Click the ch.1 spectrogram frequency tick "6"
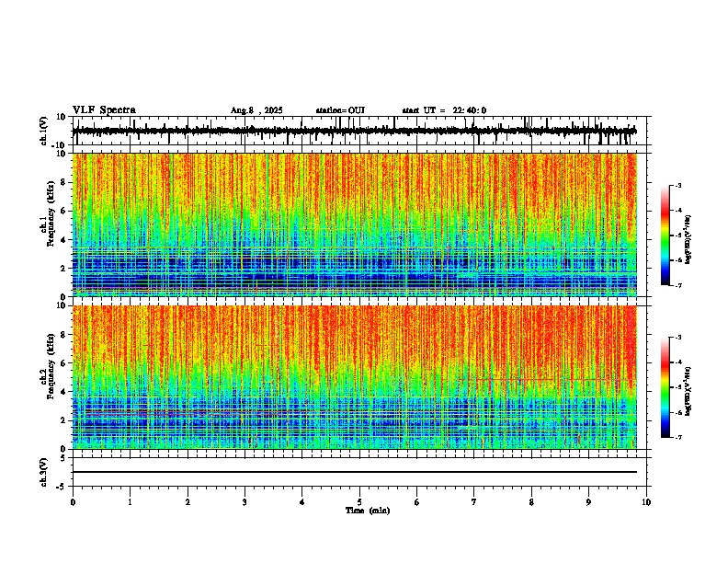The width and height of the screenshot is (728, 563). tap(63, 211)
